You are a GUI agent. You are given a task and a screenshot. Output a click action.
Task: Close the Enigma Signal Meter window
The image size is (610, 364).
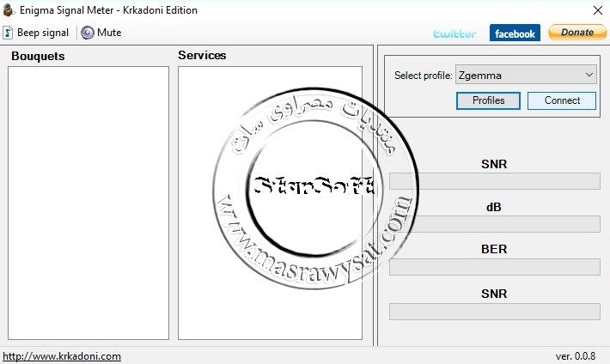click(598, 10)
